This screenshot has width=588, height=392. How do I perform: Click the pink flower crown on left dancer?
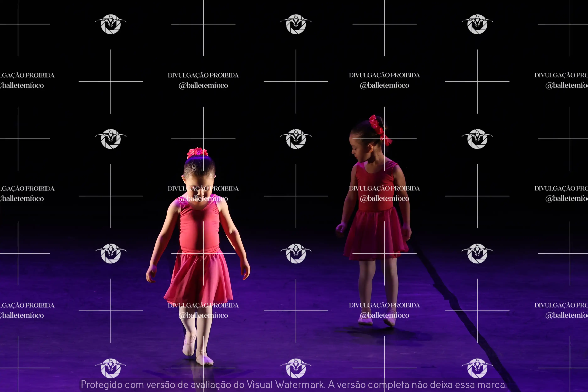tap(197, 152)
